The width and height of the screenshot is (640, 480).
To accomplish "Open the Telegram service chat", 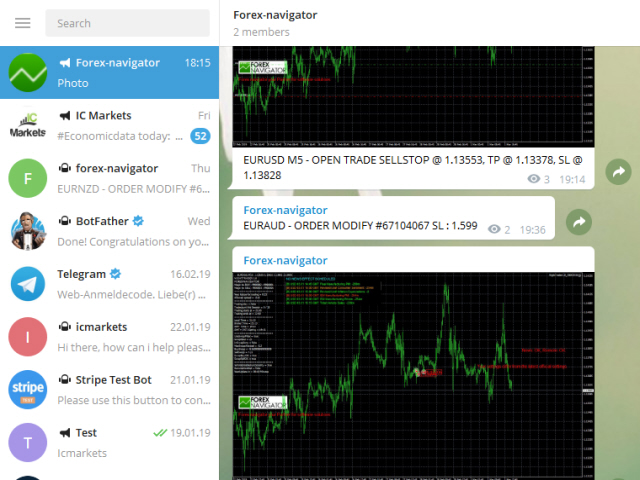I will click(109, 284).
